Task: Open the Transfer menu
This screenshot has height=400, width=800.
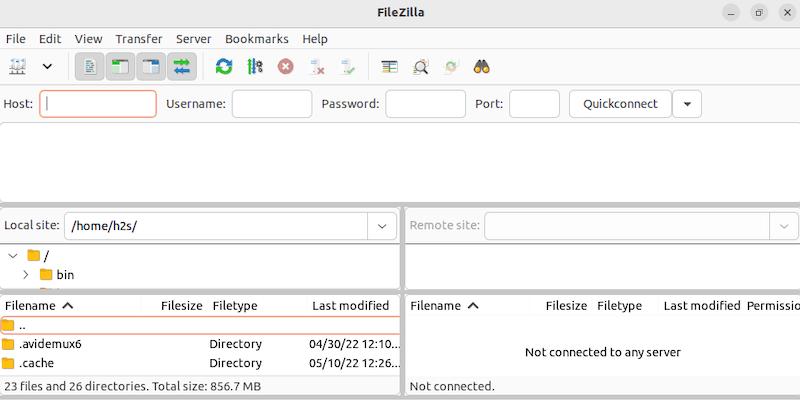Action: pyautogui.click(x=138, y=39)
